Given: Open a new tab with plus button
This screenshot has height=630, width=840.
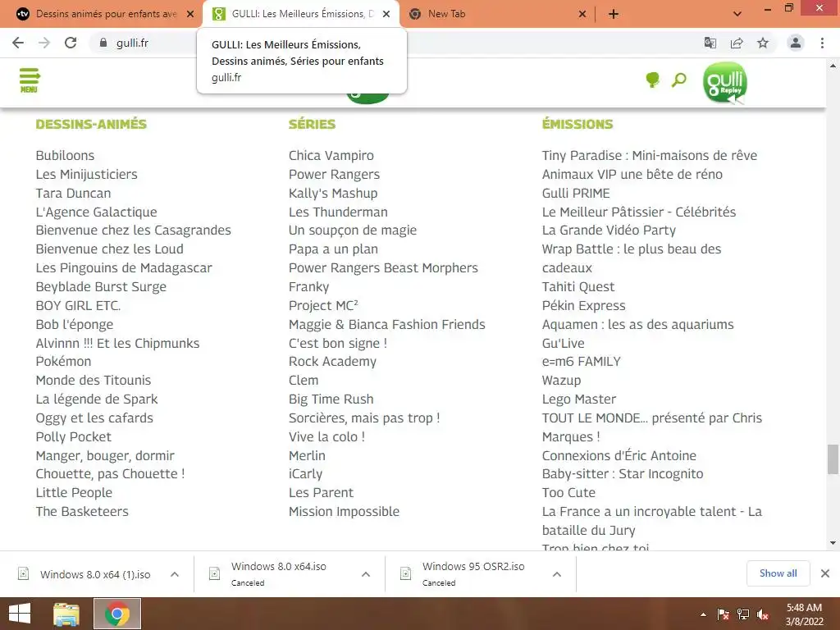Looking at the screenshot, I should pyautogui.click(x=614, y=14).
